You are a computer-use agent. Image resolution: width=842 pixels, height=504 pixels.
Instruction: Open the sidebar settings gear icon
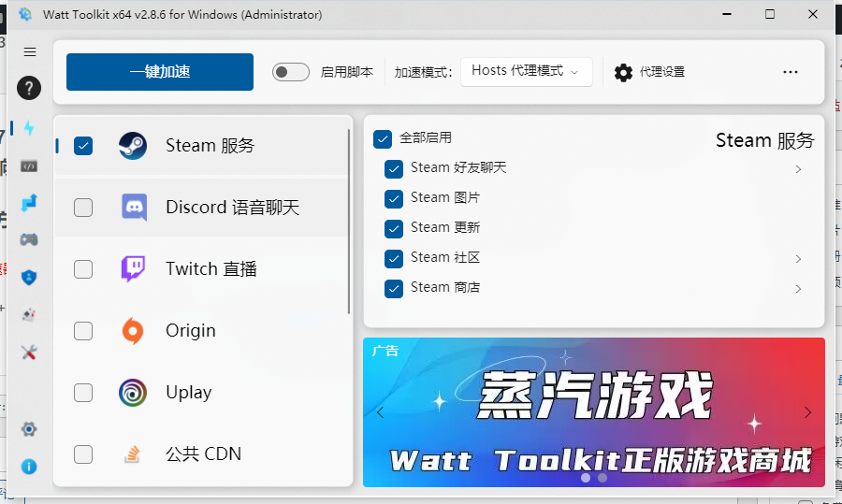(x=29, y=429)
